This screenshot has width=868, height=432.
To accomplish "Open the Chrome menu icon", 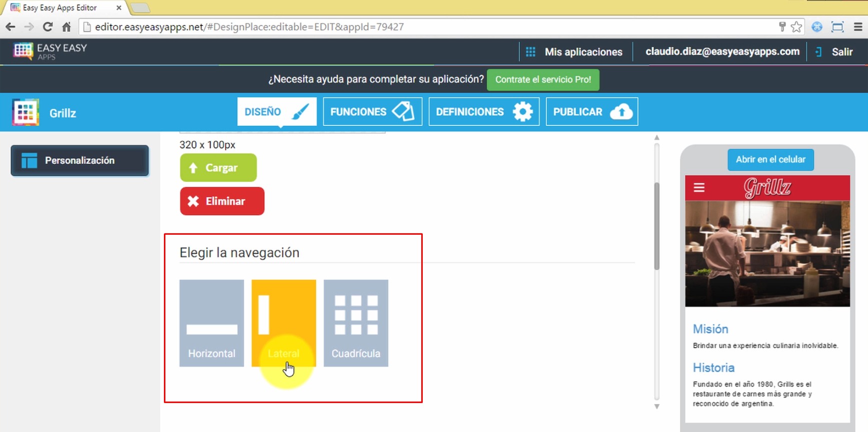I will (858, 27).
